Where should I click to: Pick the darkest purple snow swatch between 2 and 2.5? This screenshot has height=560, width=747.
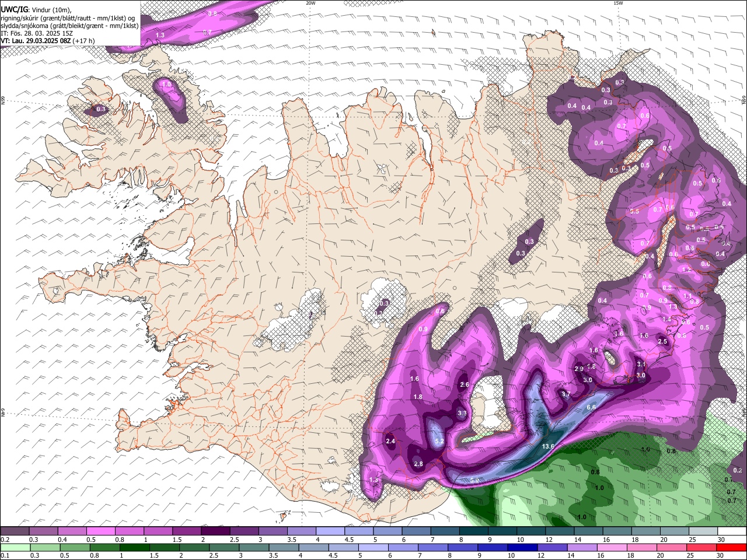pyautogui.click(x=215, y=531)
